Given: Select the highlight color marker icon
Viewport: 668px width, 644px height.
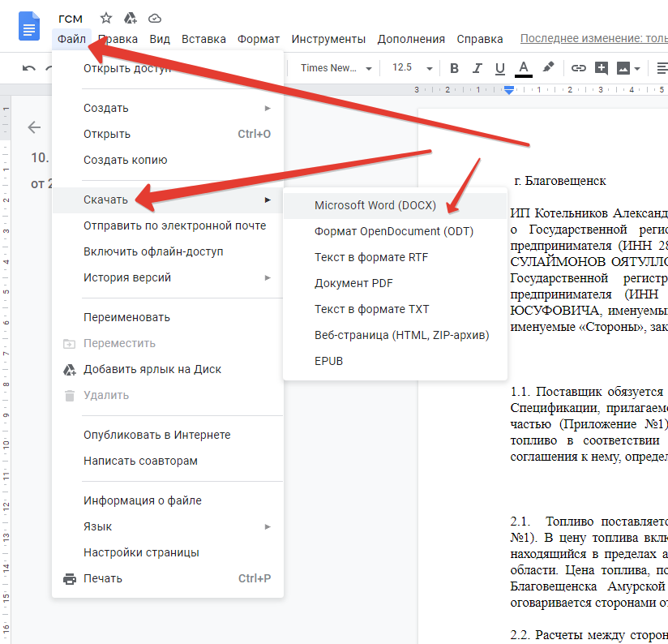Looking at the screenshot, I should coord(548,68).
